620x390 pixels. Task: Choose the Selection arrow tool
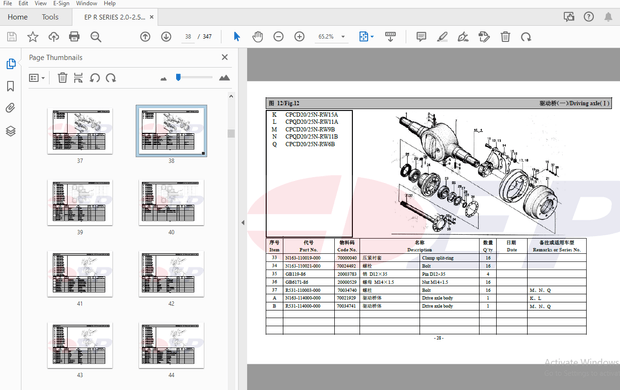click(x=237, y=37)
